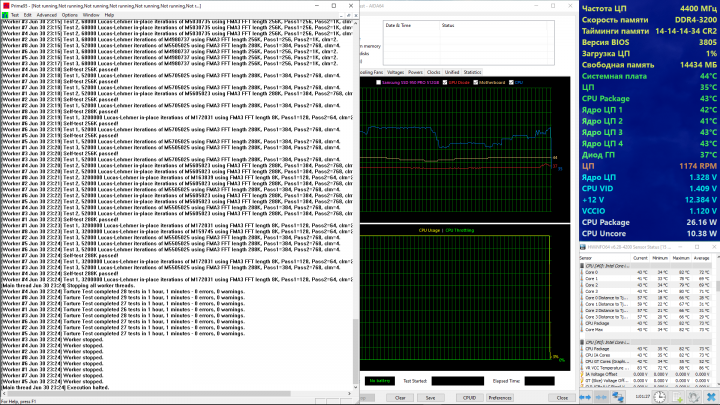Open the Edit menu in Prime95

click(x=28, y=15)
